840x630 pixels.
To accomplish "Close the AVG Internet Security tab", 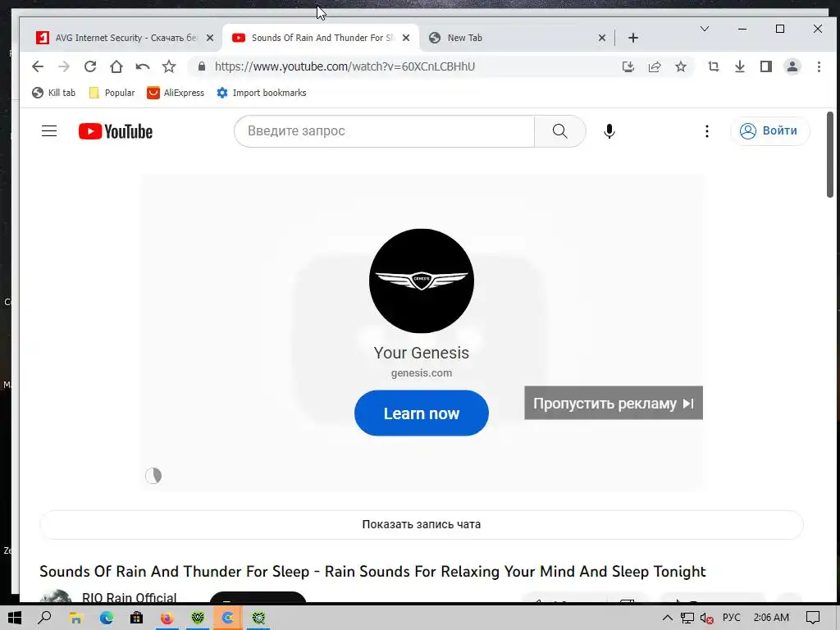I will [x=210, y=38].
